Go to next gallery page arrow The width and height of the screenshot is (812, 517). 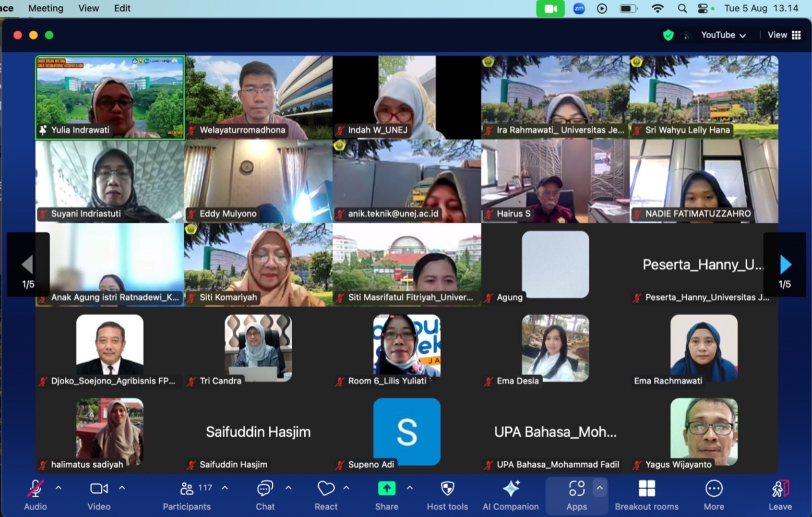click(785, 265)
